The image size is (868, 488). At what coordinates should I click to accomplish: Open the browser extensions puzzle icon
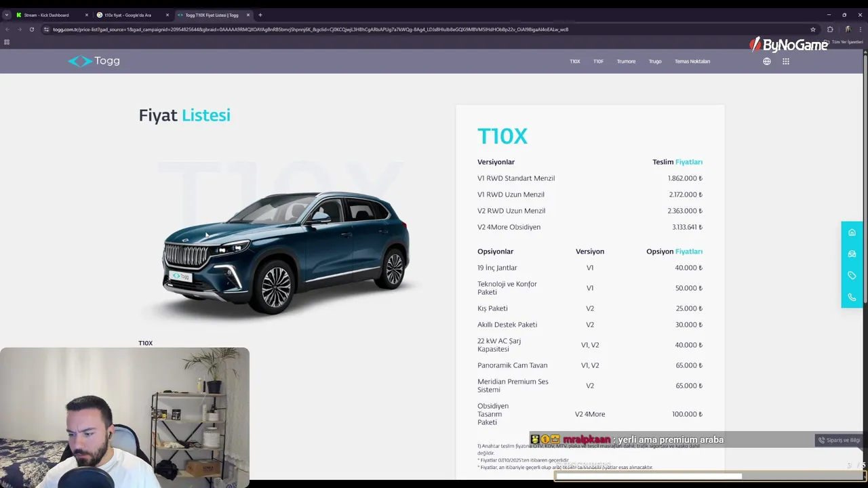830,29
